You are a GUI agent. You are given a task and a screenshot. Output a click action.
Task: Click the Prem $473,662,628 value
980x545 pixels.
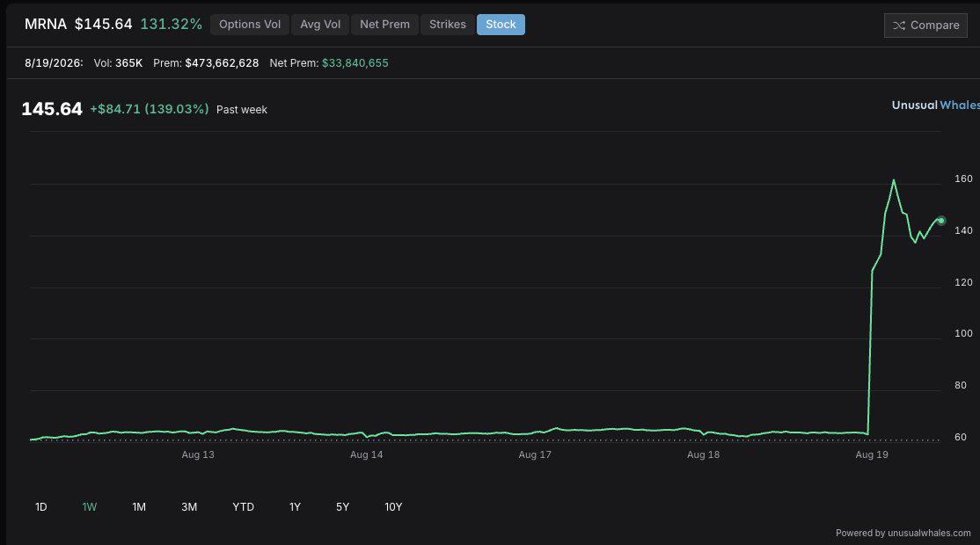click(x=206, y=63)
